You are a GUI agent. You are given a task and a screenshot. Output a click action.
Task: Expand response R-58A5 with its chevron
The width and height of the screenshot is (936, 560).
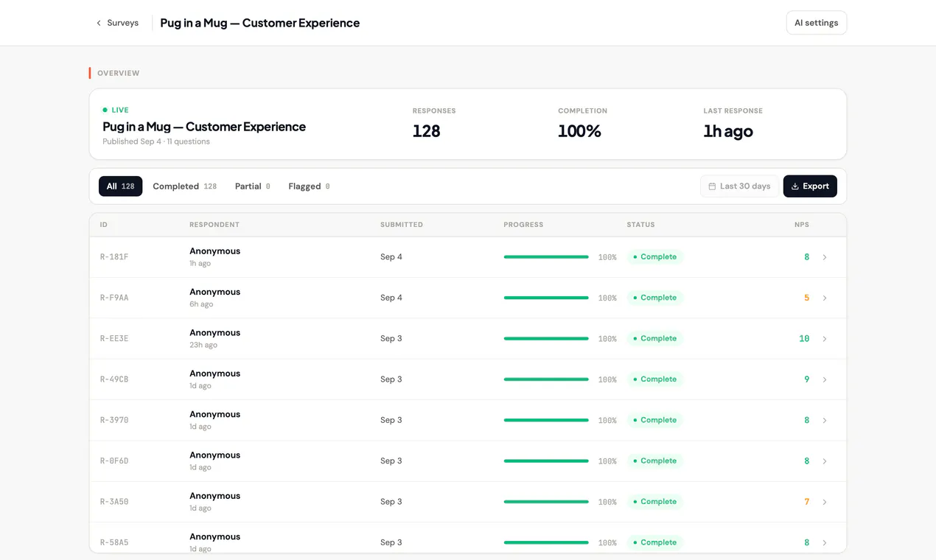coord(825,543)
